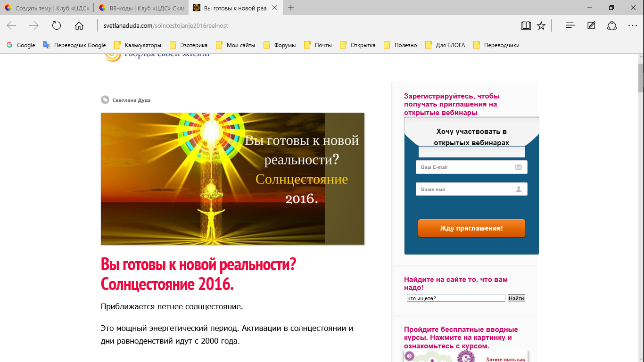Viewport: 644px width, 362px height.
Task: Open the free courses picture below the sidebar
Action: click(466, 356)
